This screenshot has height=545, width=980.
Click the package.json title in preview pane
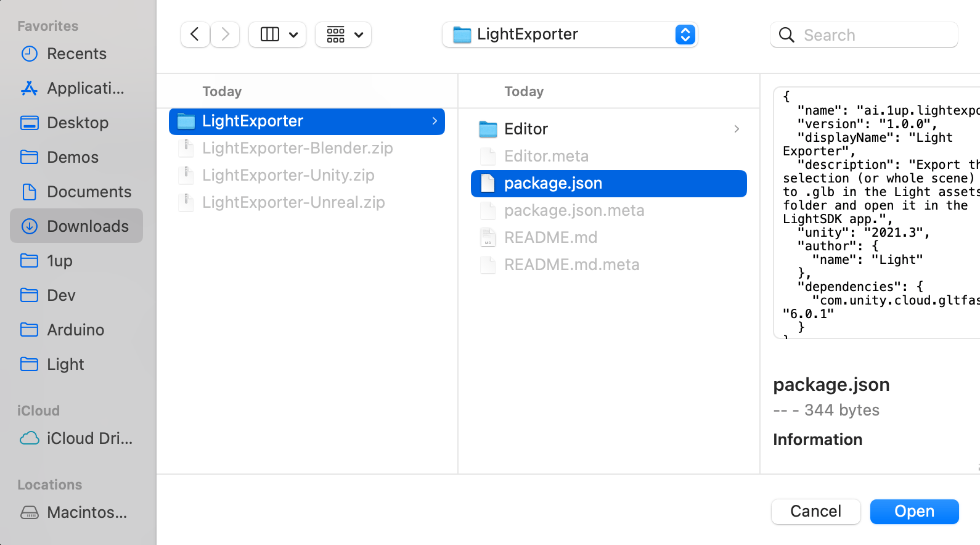[831, 385]
